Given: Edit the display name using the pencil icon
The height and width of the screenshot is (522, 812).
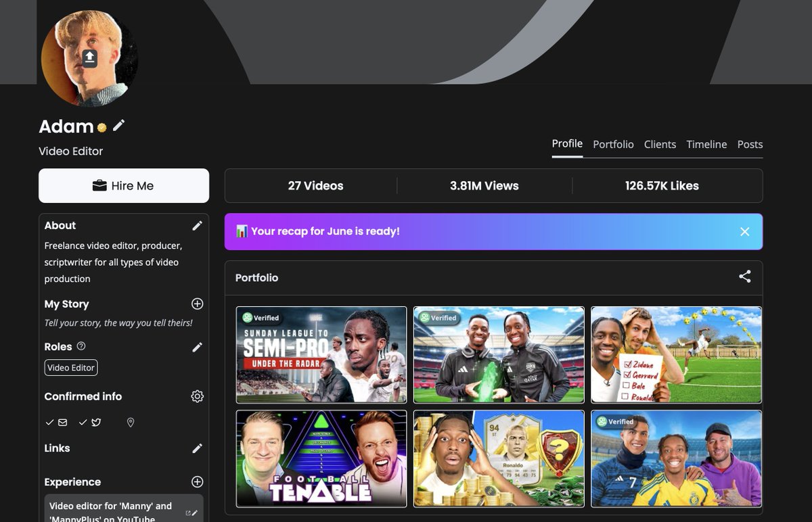Looking at the screenshot, I should click(119, 125).
